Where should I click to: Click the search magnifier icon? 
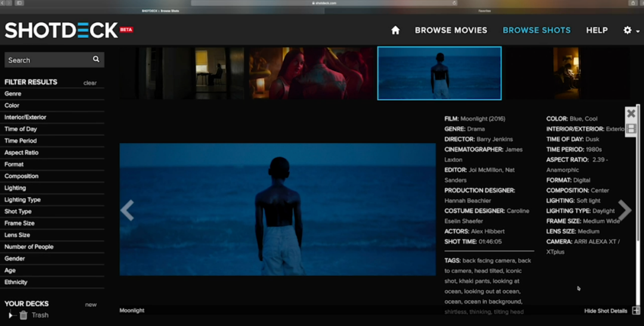coord(96,59)
